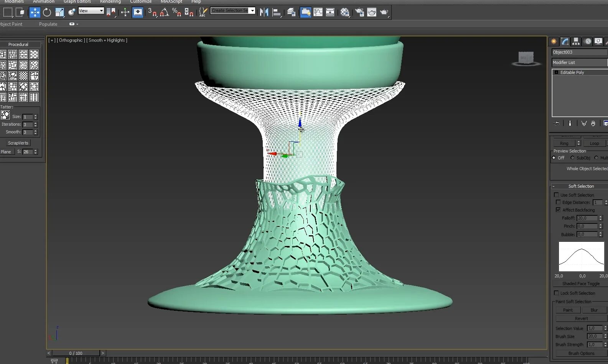Click the Plane button
The image size is (608, 364).
point(6,152)
